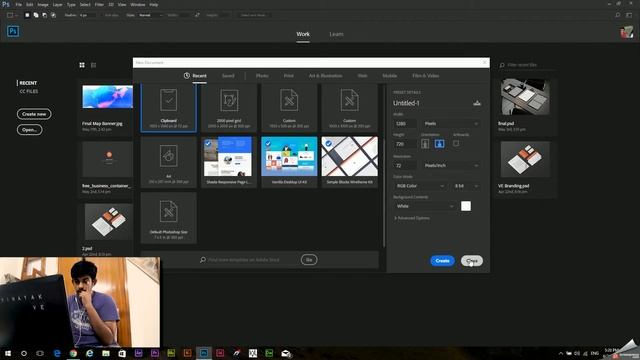Click the Width input field
Screen dimensions: 640x360
tap(405, 123)
